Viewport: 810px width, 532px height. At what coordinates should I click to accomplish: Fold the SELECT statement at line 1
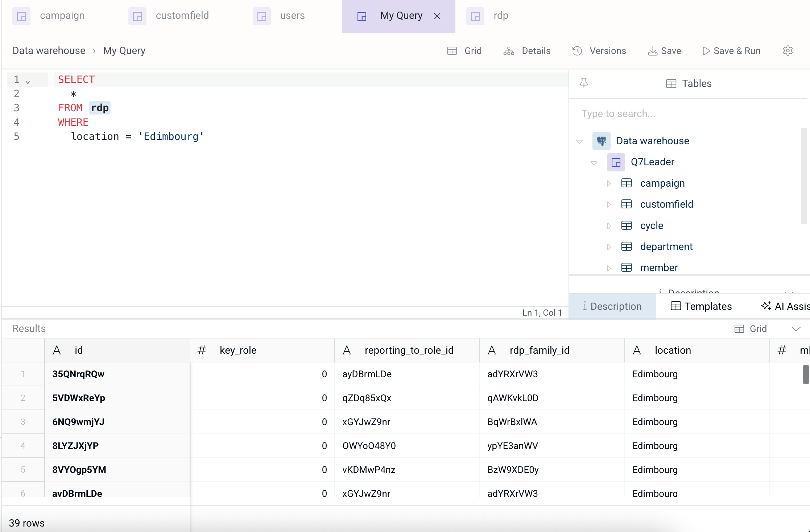(x=28, y=82)
